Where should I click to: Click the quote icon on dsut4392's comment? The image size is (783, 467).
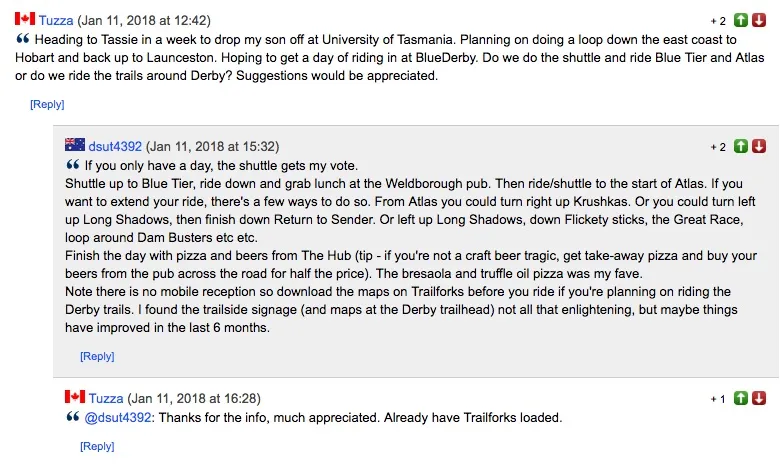click(72, 165)
